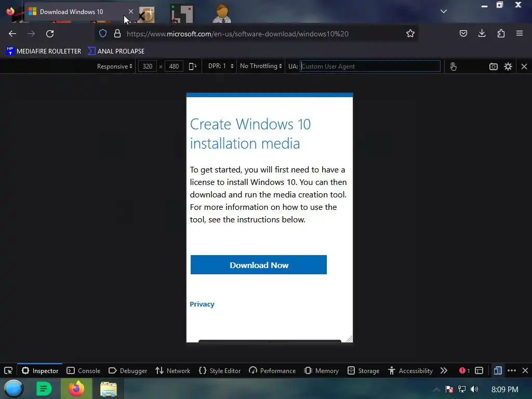Open the green notes app on taskbar

pos(44,389)
